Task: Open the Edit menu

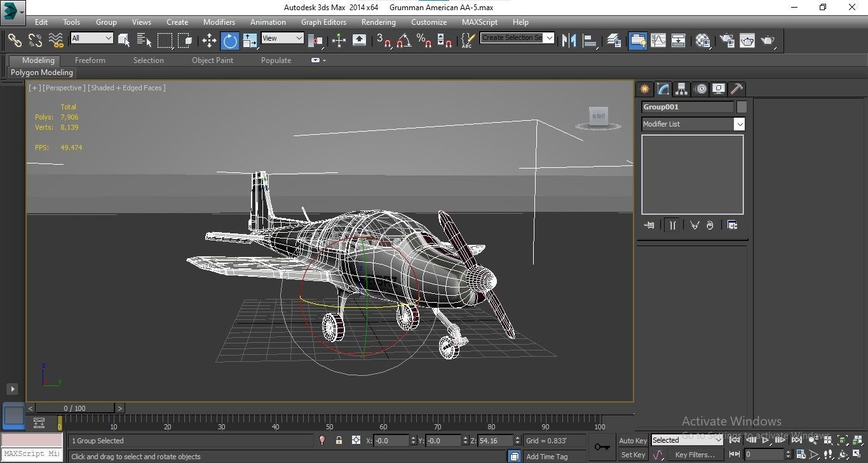Action: (41, 22)
